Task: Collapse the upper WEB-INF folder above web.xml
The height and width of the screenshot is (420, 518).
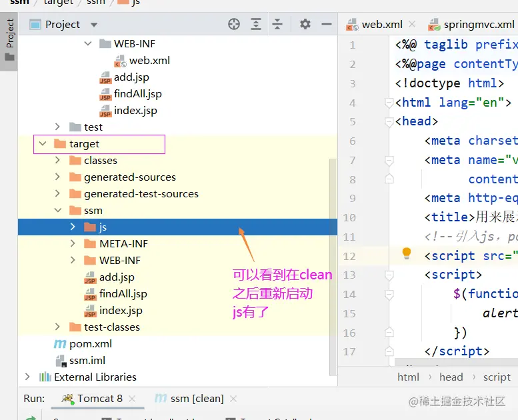Action: 88,43
